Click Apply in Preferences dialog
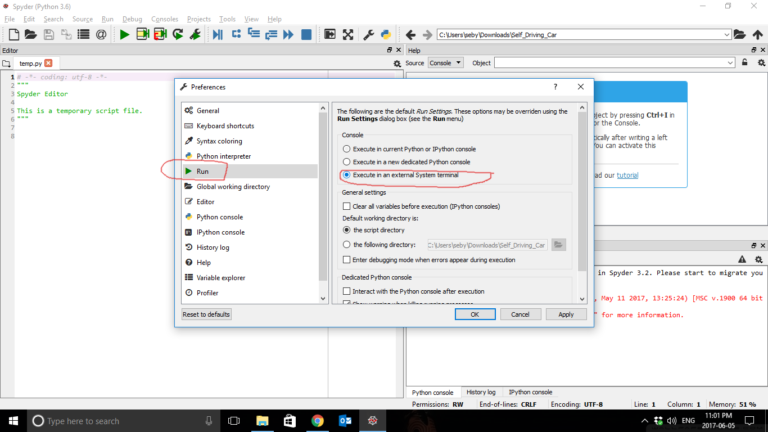768x432 pixels. click(x=566, y=314)
